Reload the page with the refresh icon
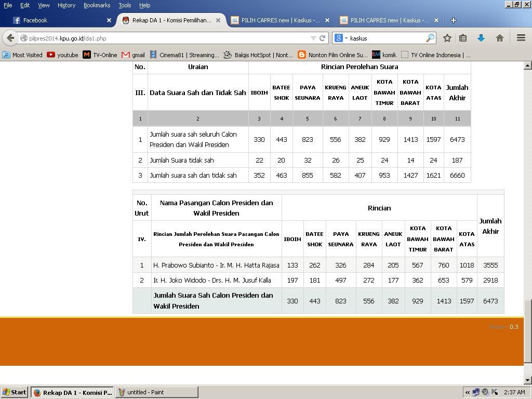 [x=322, y=38]
